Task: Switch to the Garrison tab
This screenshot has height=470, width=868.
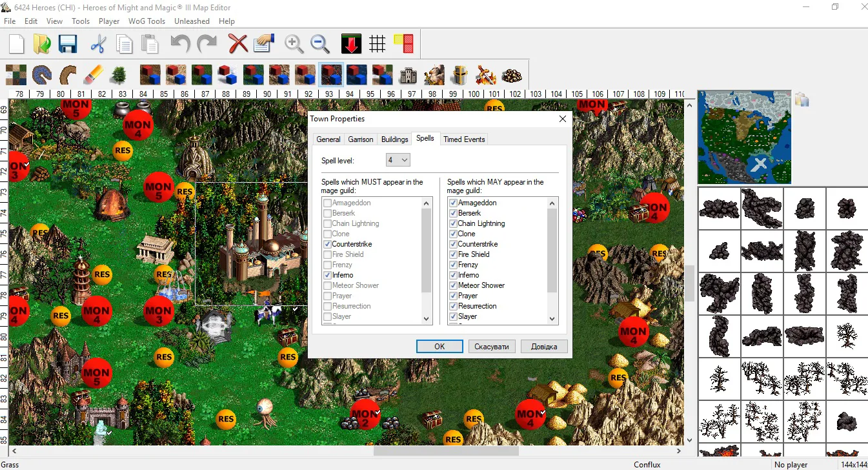Action: pos(361,139)
